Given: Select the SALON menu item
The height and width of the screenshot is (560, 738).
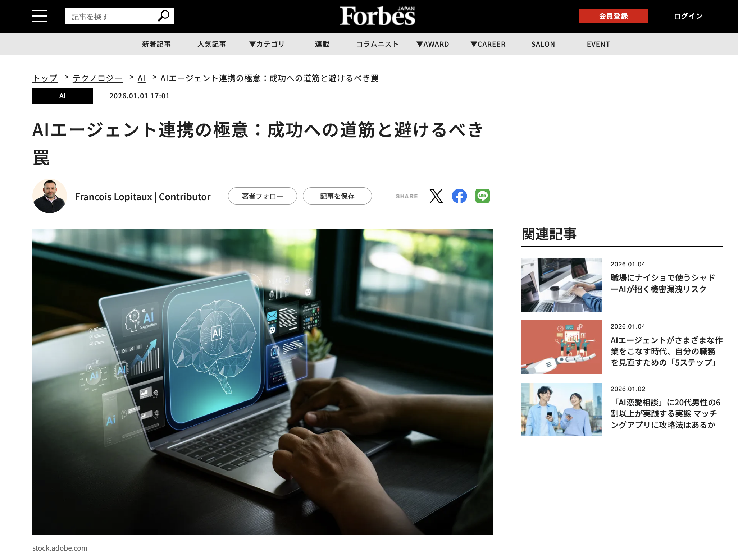Looking at the screenshot, I should pyautogui.click(x=543, y=44).
